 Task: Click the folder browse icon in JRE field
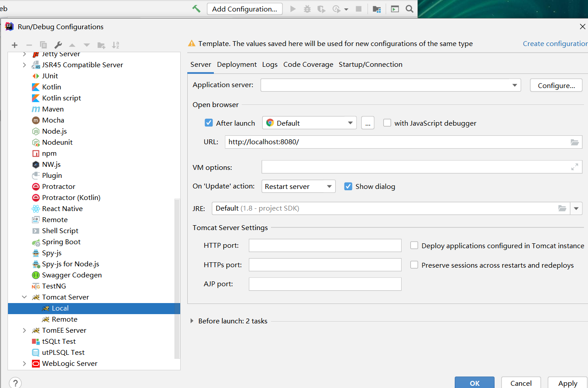point(562,208)
